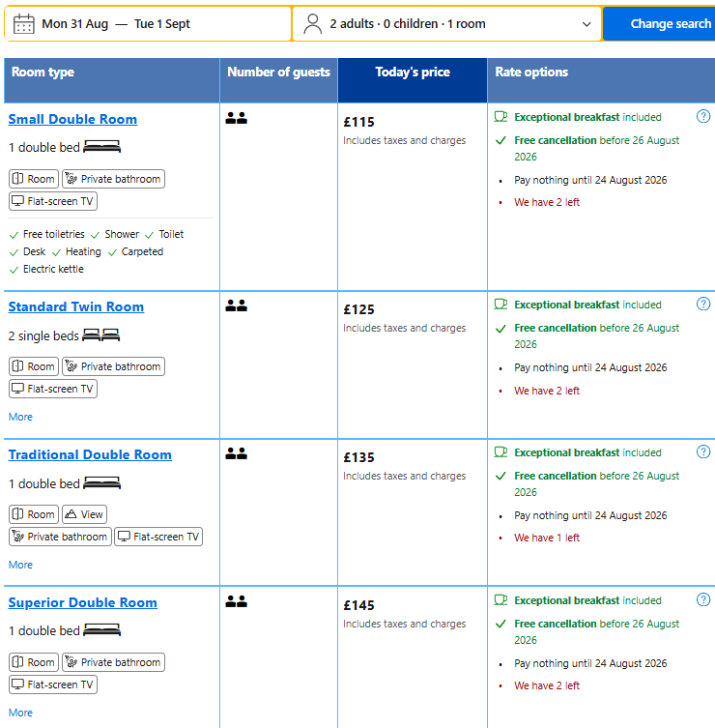715x728 pixels.
Task: Click Pay nothing until 24 August for Superior Double Room
Action: 590,663
